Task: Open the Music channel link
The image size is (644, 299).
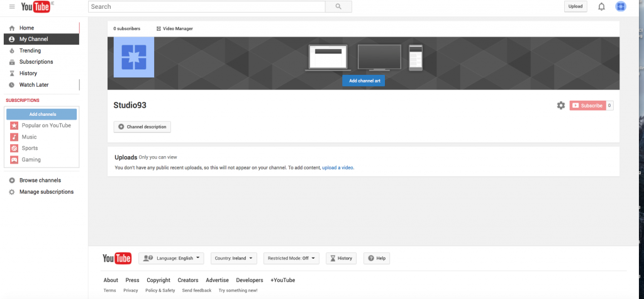Action: pos(29,137)
